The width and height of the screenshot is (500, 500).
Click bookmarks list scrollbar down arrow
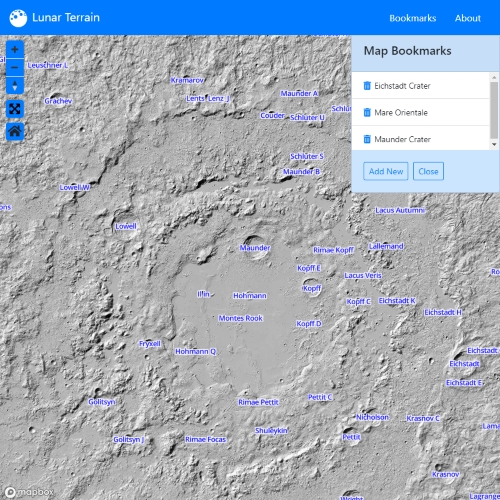click(x=494, y=145)
